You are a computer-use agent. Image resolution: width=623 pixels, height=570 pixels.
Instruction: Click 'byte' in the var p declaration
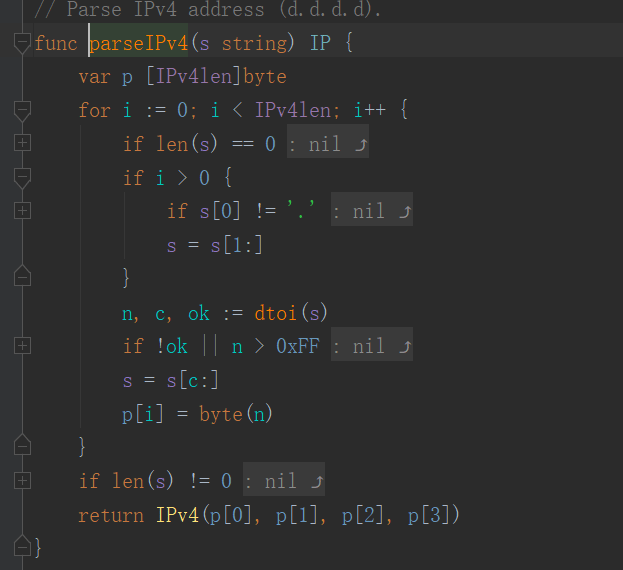pos(265,77)
